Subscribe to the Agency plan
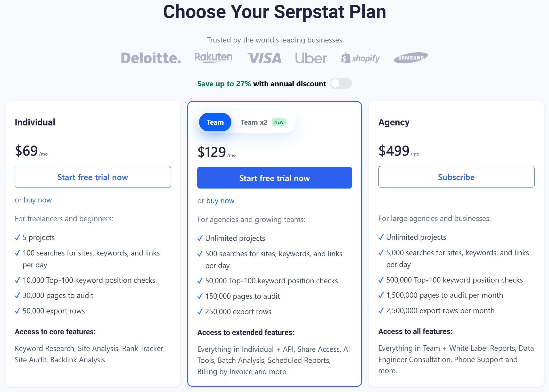This screenshot has height=392, width=549. pos(456,177)
